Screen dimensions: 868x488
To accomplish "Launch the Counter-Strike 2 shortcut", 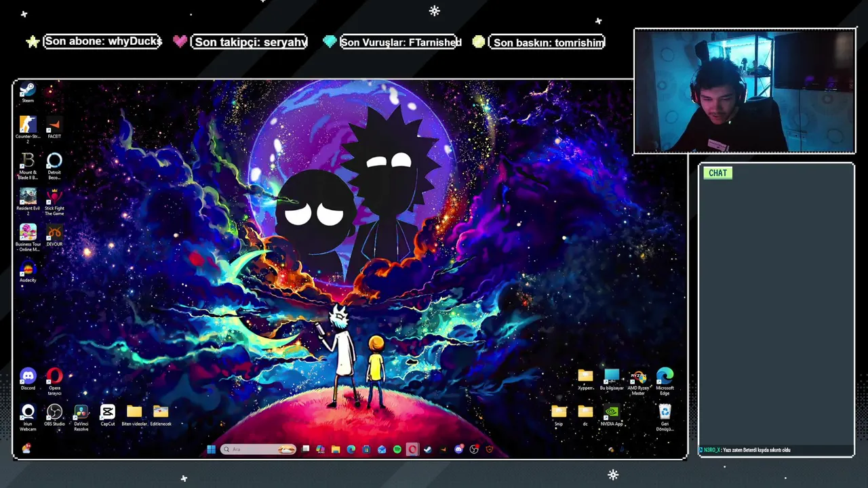I will [x=27, y=129].
